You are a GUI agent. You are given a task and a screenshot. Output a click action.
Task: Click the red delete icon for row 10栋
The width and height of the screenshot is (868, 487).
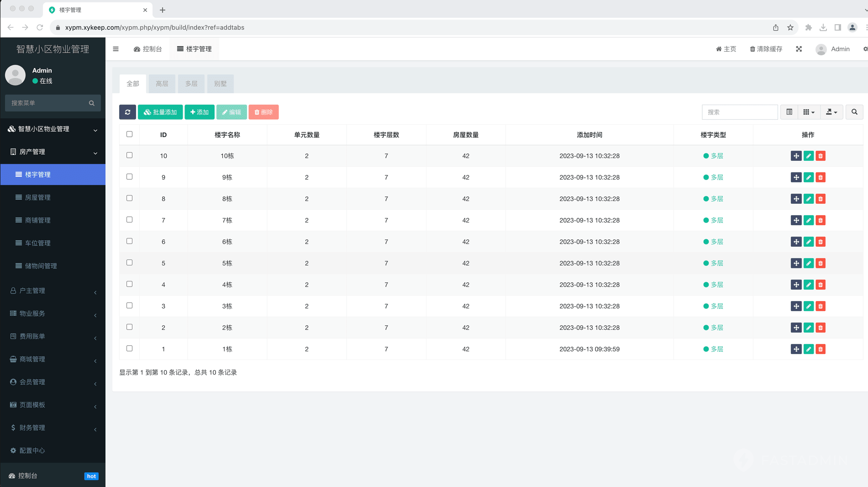821,156
